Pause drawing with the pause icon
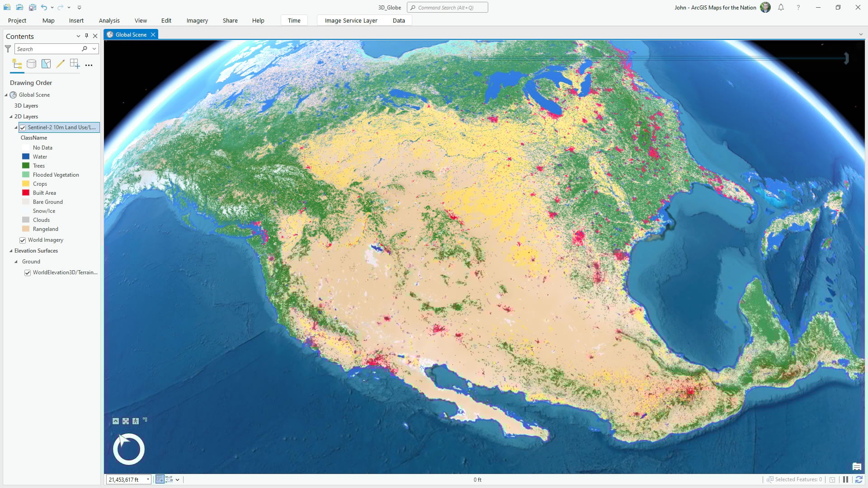This screenshot has width=868, height=488. (845, 479)
